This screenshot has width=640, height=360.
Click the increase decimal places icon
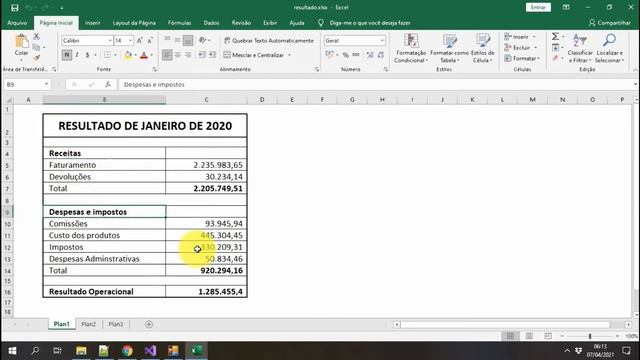(x=370, y=55)
